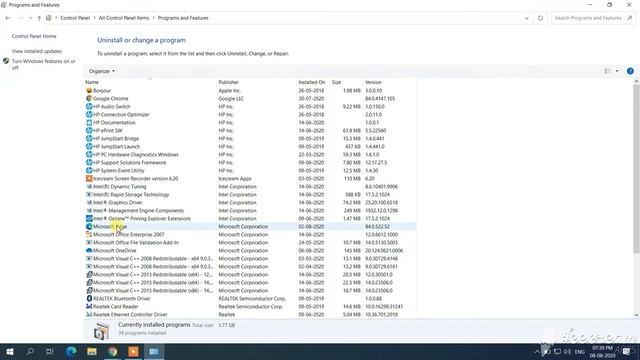Open the Windows Start menu
This screenshot has height=360, width=640.
10,351
